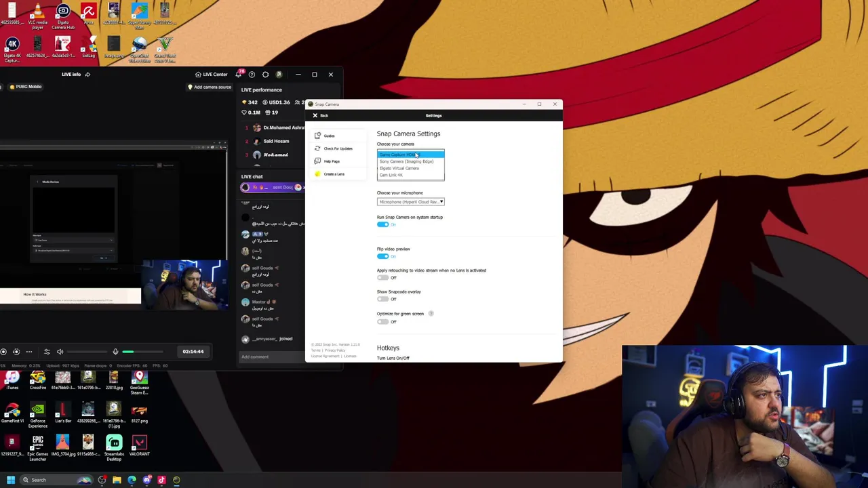
Task: Go Back from Snap Camera settings
Action: tap(321, 115)
